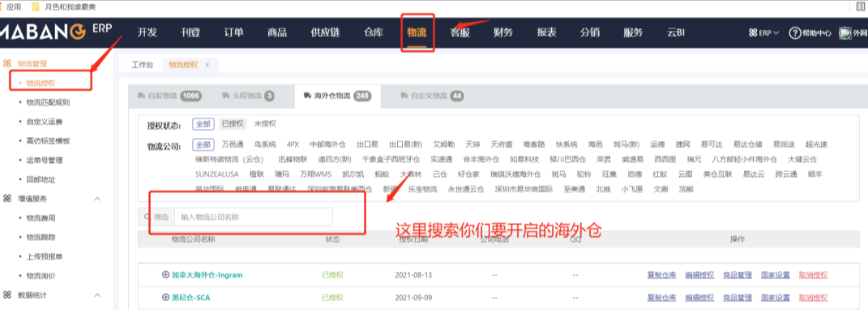Filter by logistics company 万翔WMS

pos(315,174)
